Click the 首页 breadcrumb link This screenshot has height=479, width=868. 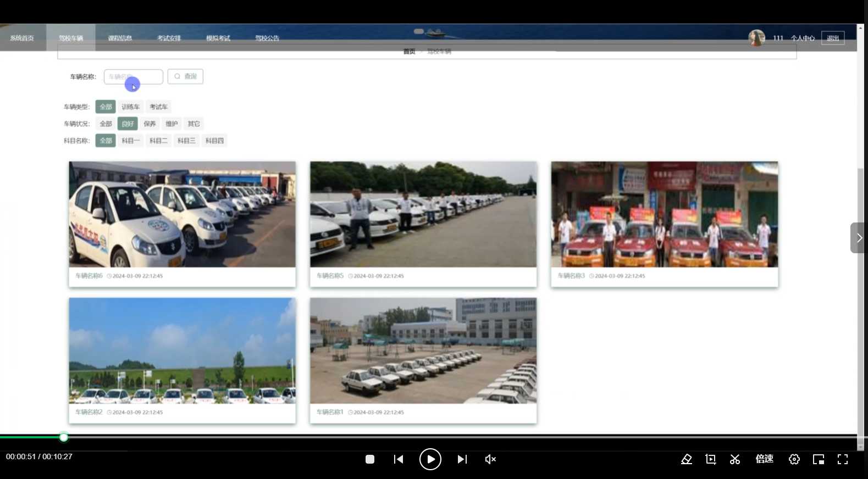[x=409, y=52]
